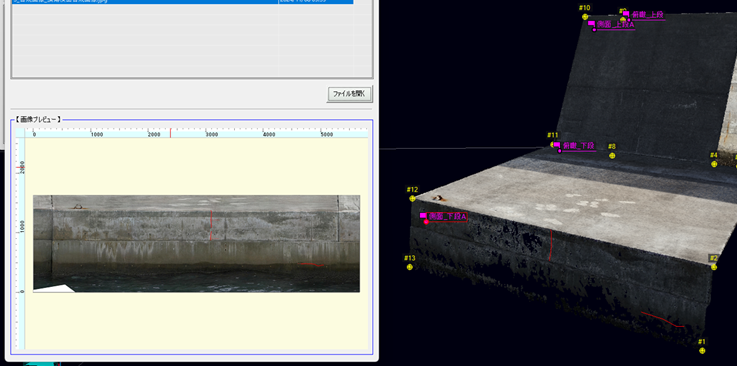Select control point #8 marker

[x=612, y=156]
